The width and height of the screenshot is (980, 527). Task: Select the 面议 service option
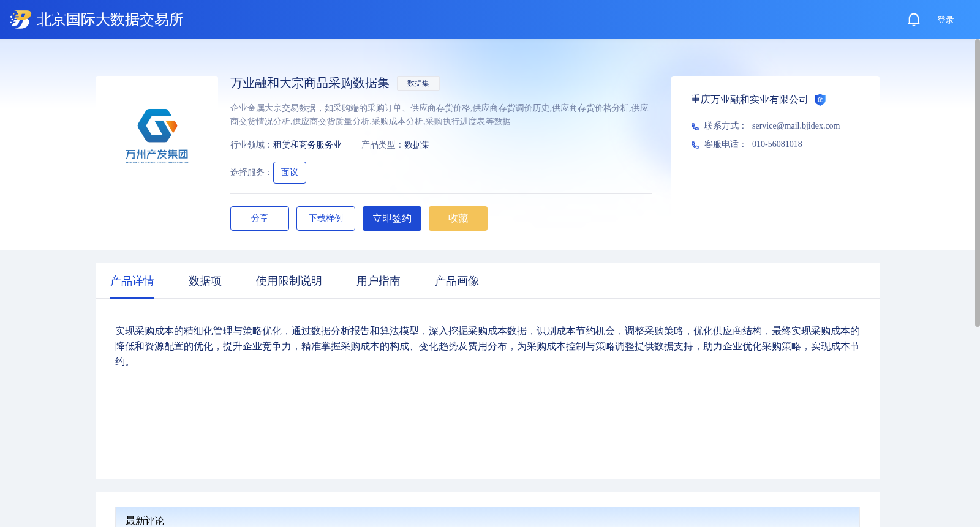[x=290, y=173]
